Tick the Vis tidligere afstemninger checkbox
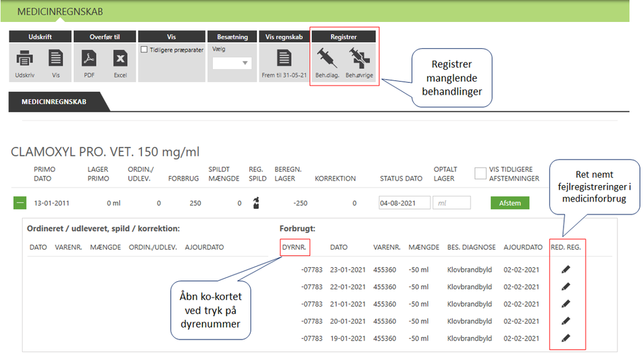The width and height of the screenshot is (643, 364). pyautogui.click(x=480, y=173)
